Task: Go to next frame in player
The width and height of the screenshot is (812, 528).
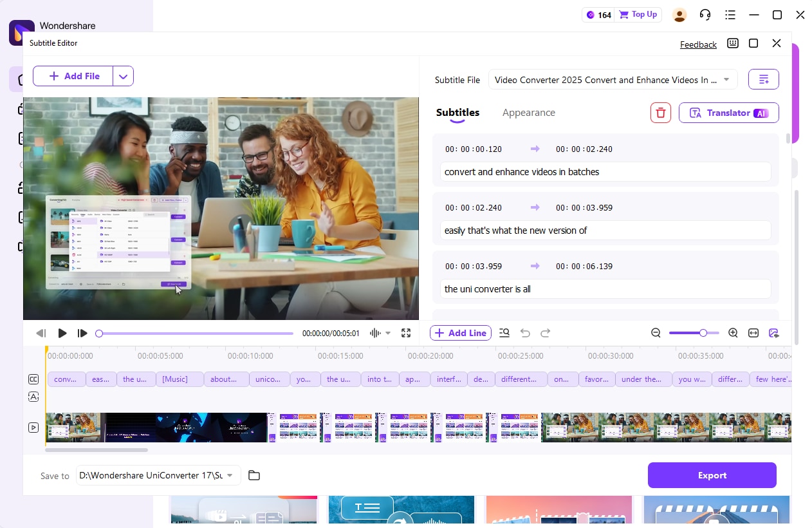Action: tap(82, 333)
